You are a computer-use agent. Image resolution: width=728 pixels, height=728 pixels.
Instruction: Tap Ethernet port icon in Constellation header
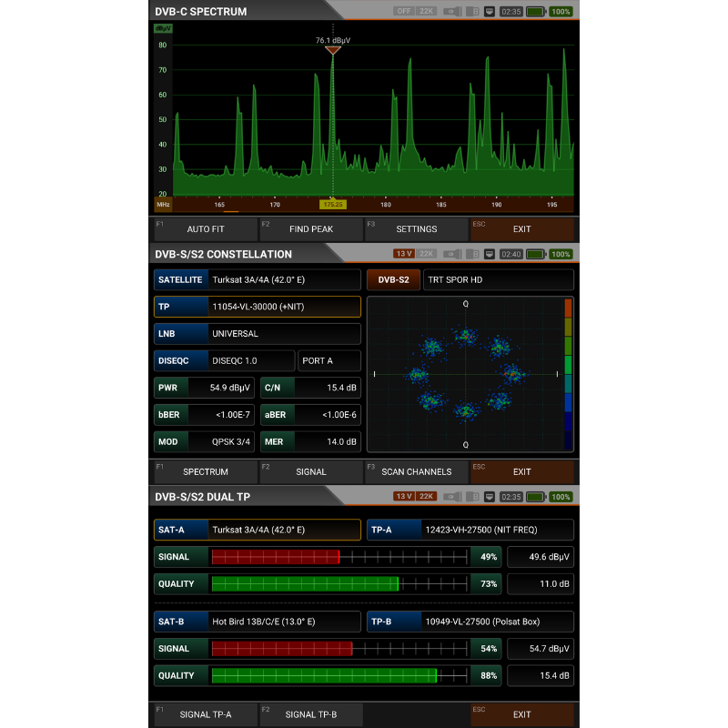point(490,254)
